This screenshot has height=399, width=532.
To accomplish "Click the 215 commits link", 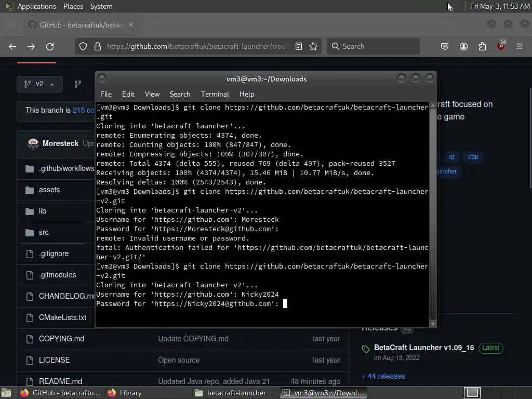I will (84, 110).
